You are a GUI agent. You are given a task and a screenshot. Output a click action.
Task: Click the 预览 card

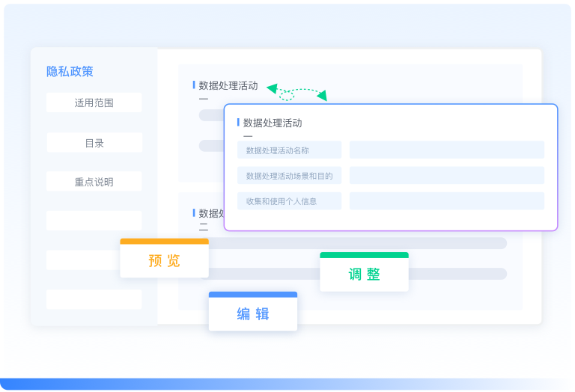164,258
